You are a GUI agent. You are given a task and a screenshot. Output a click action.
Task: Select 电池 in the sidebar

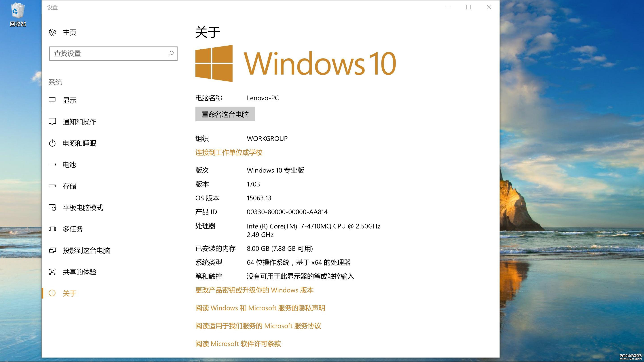point(69,165)
